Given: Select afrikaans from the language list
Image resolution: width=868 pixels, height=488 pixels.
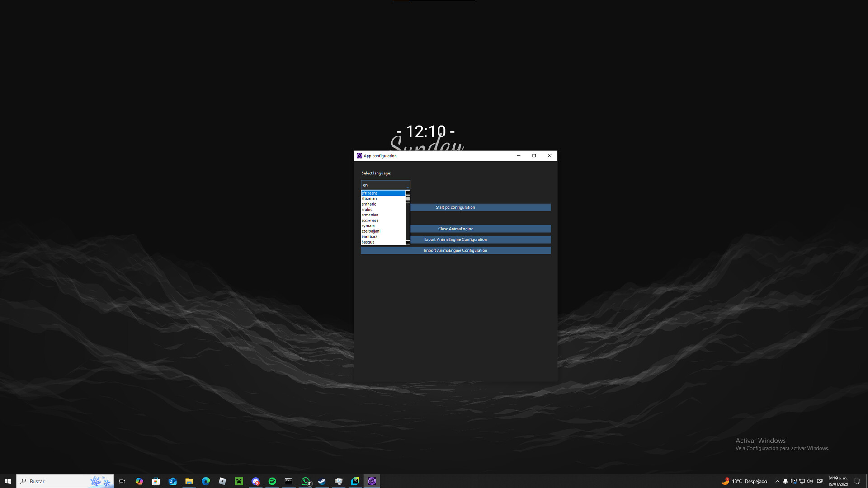Looking at the screenshot, I should click(x=382, y=193).
